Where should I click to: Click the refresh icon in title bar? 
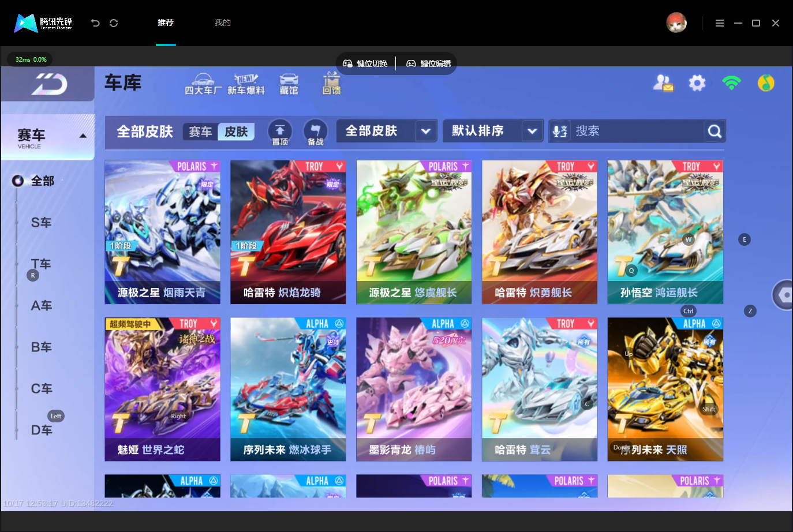pos(114,23)
